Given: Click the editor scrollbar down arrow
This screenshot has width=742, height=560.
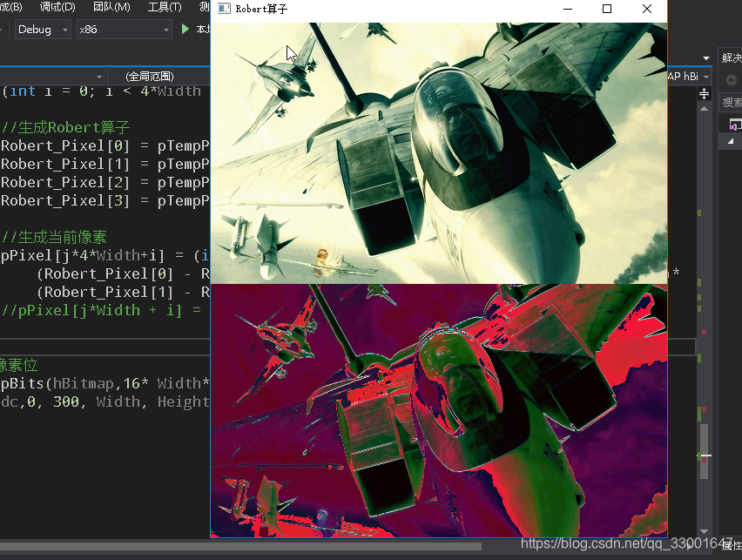Looking at the screenshot, I should click(705, 531).
